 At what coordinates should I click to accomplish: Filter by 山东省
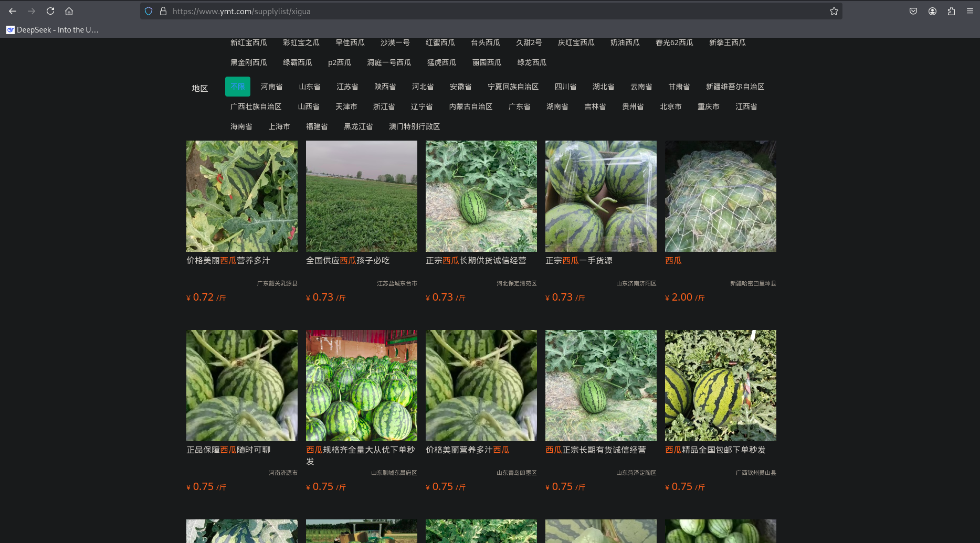click(310, 87)
